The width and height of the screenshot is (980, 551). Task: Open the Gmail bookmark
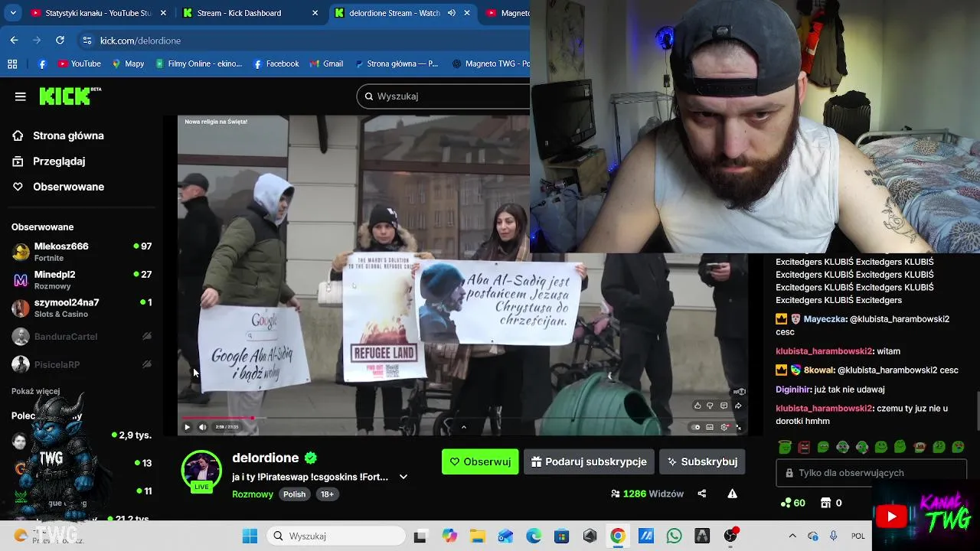326,64
